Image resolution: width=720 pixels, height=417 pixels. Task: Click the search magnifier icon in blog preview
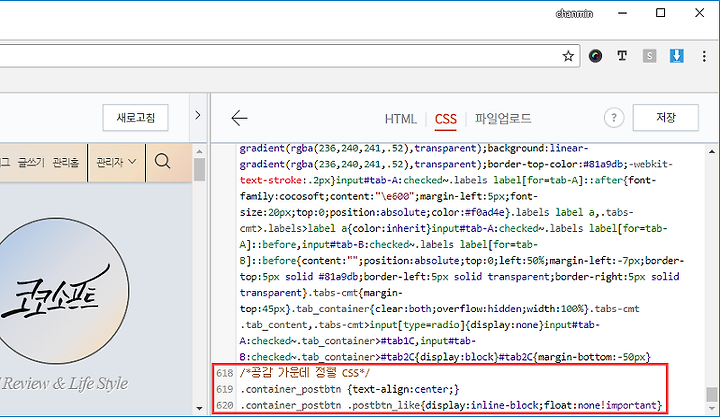(x=163, y=161)
